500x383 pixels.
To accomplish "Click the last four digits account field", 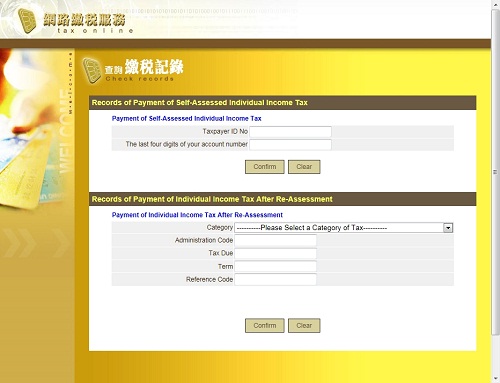I will [x=290, y=145].
